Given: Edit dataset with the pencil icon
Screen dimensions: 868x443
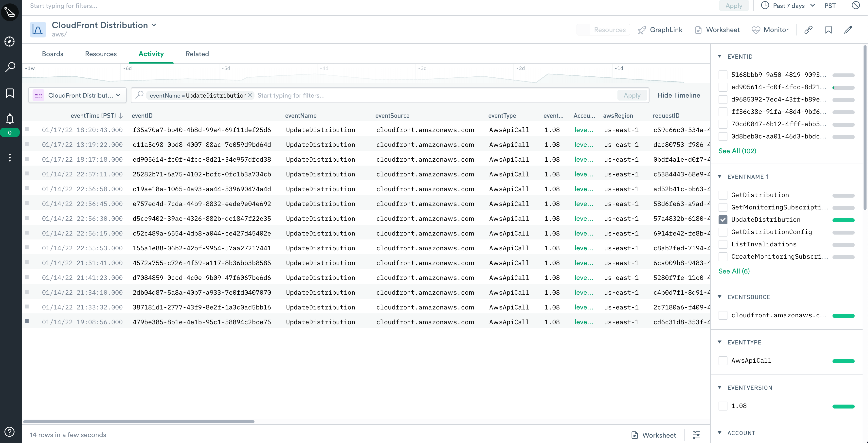Looking at the screenshot, I should point(848,30).
